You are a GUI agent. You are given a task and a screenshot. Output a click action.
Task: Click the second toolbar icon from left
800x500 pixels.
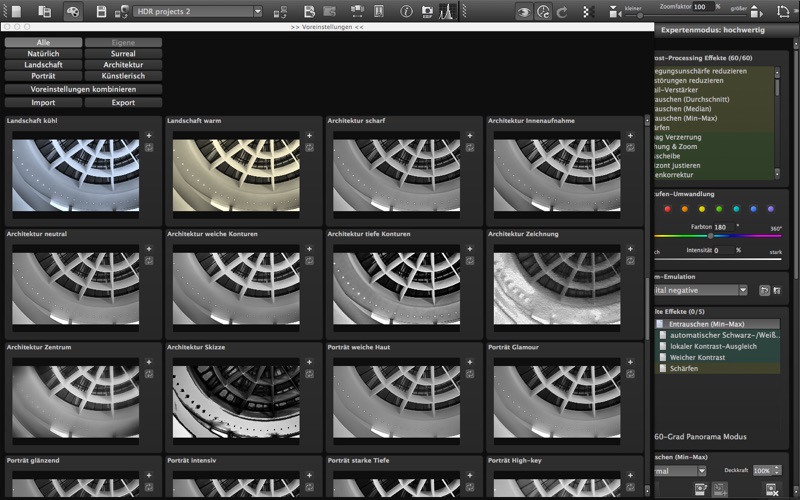coord(44,11)
